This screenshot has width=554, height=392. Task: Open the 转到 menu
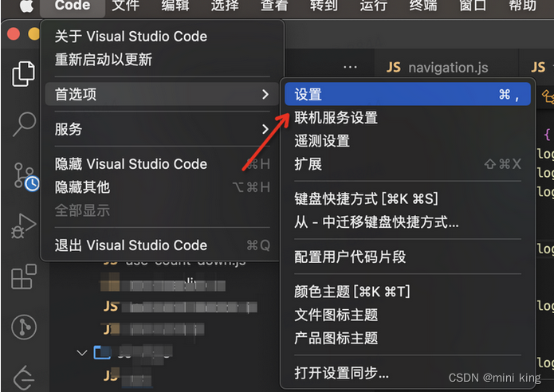tap(324, 6)
